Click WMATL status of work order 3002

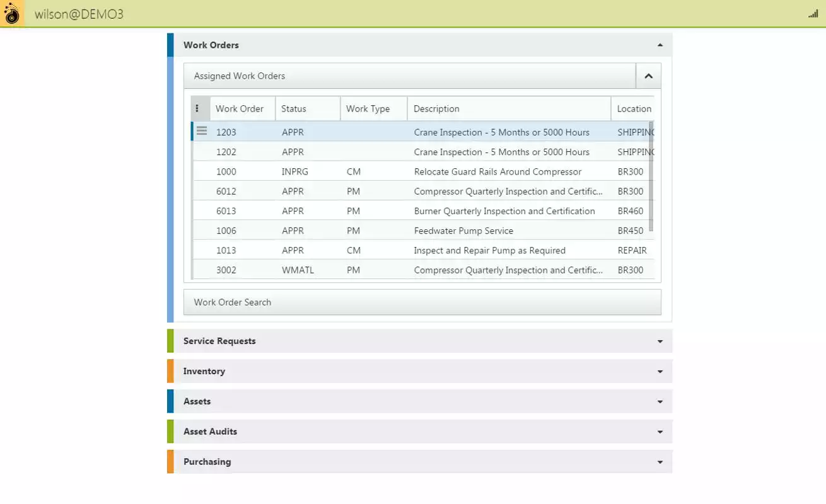298,270
